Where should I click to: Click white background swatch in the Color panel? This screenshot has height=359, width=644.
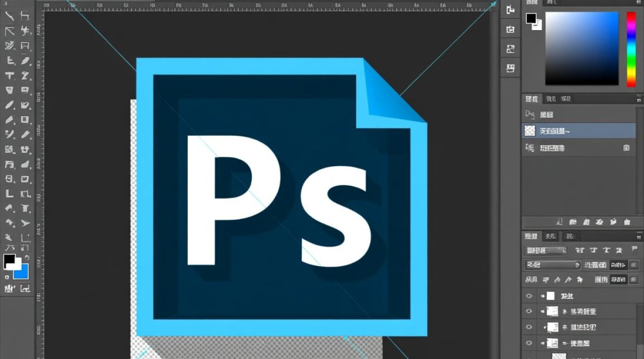tap(537, 26)
